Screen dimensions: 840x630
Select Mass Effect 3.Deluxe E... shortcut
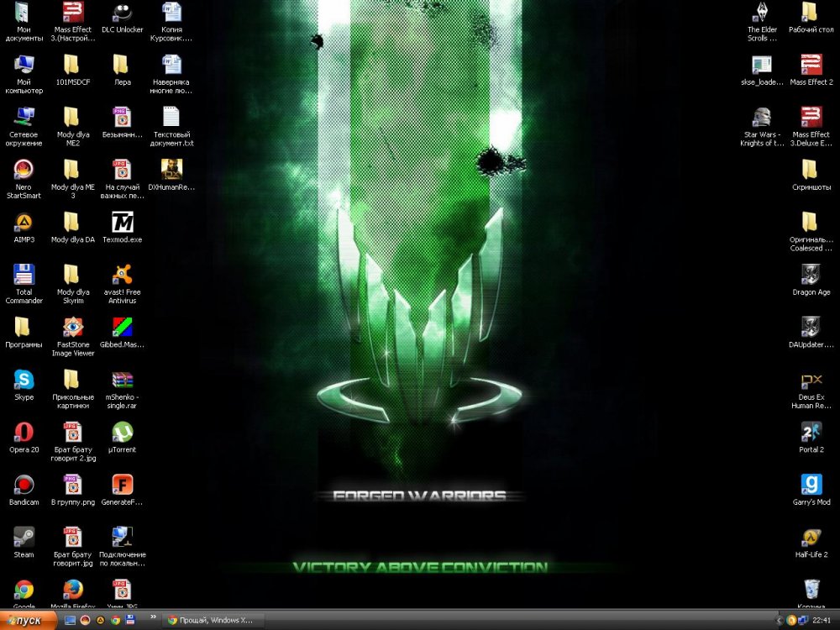click(811, 127)
